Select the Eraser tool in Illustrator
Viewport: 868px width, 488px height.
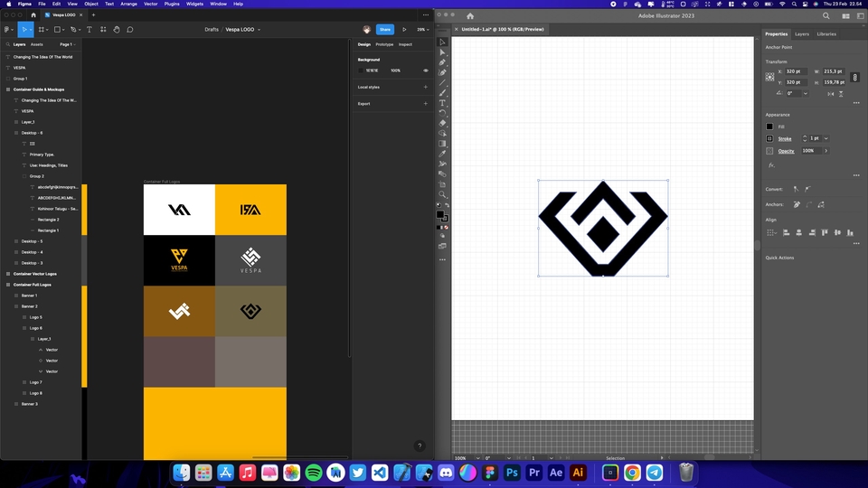(x=442, y=123)
